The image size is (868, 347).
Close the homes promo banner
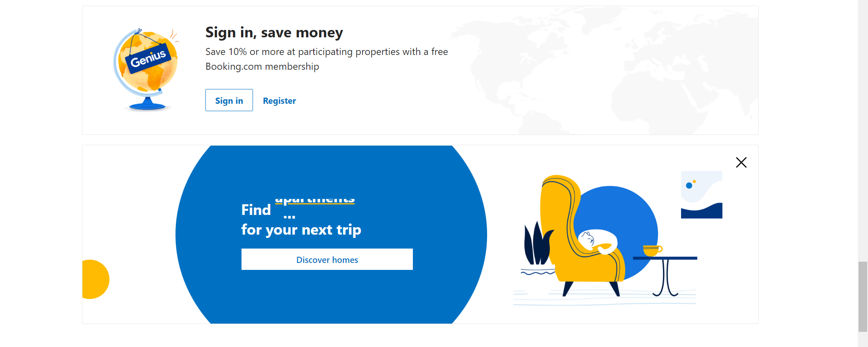tap(741, 162)
